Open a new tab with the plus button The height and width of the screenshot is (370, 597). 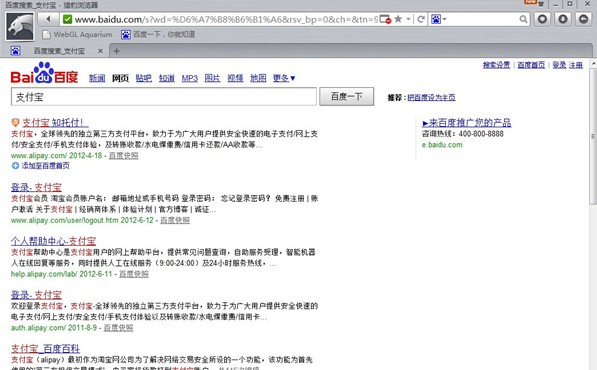pyautogui.click(x=117, y=51)
